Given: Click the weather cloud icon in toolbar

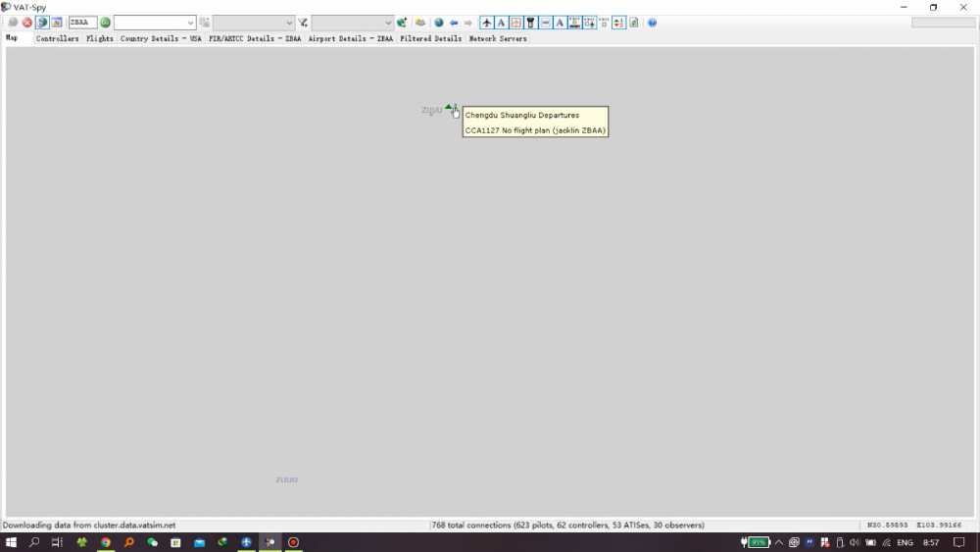Looking at the screenshot, I should 420,23.
